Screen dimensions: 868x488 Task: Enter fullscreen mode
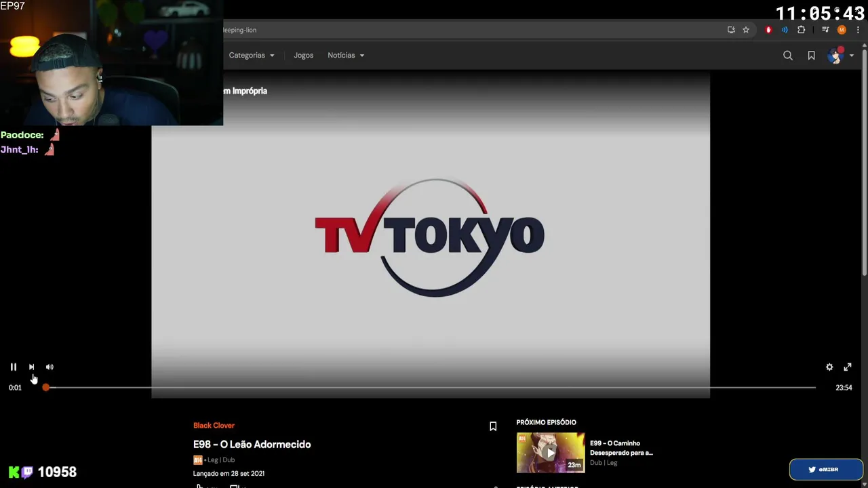pos(847,367)
